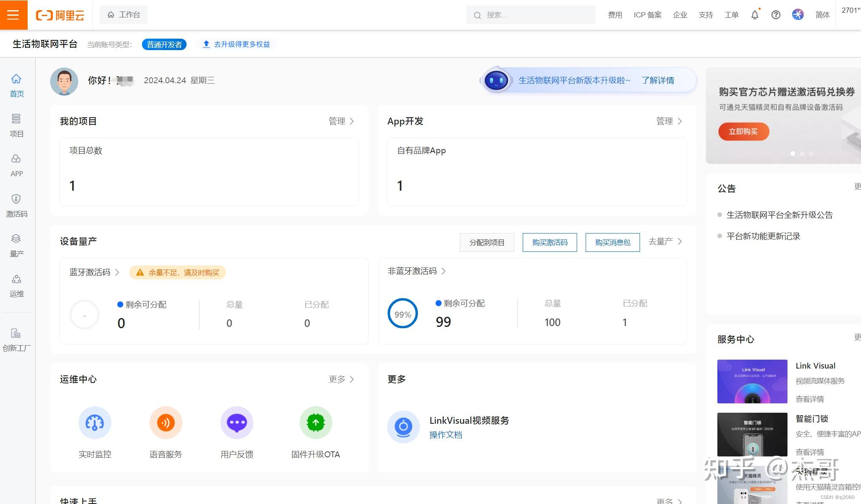Select the 语音服务 icon
The width and height of the screenshot is (861, 504).
pos(165,422)
